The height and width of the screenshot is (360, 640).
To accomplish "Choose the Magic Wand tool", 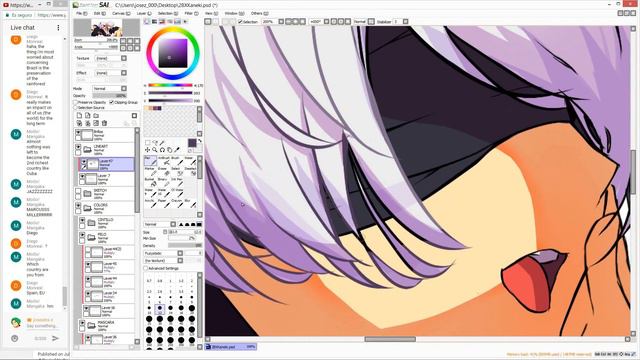I will pyautogui.click(x=162, y=142).
